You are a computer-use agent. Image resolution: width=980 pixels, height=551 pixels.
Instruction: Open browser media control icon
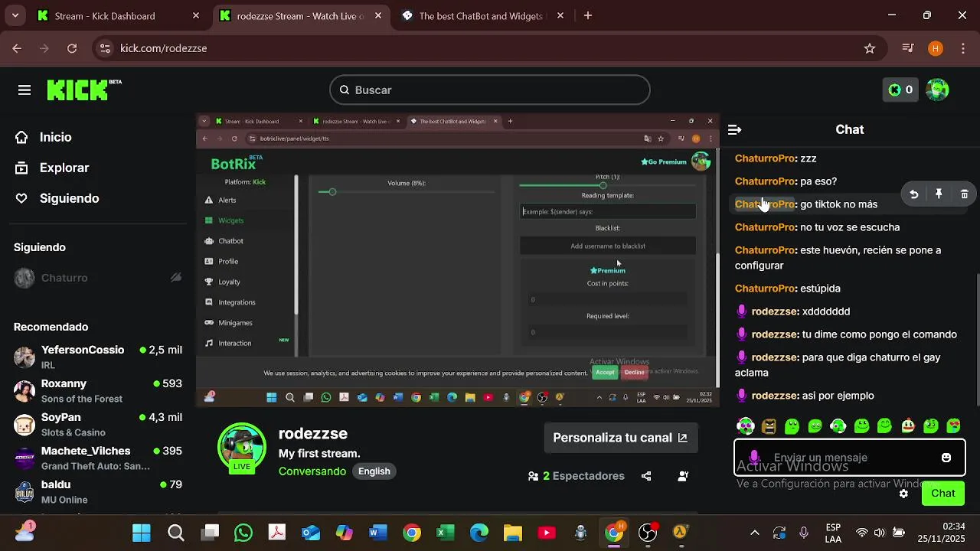[x=908, y=48]
